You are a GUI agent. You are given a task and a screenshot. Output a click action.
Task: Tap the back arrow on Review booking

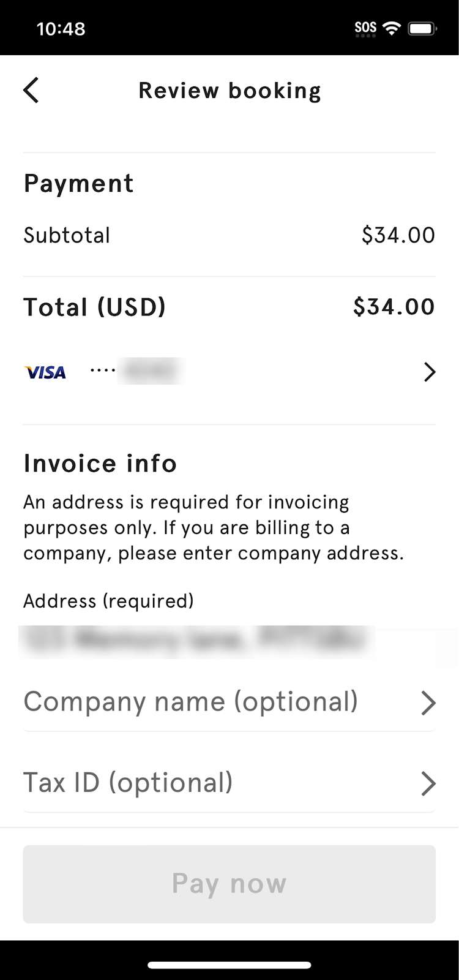tap(31, 90)
